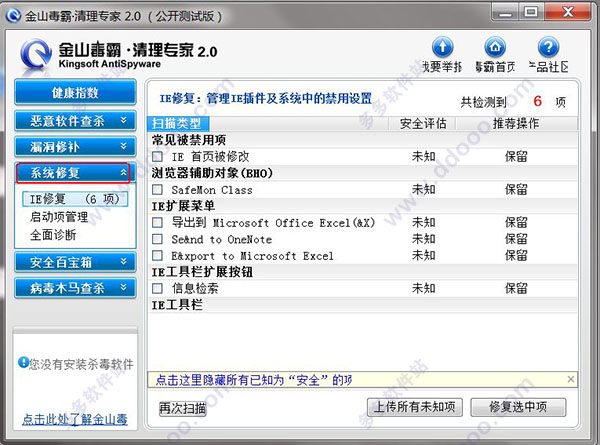Image resolution: width=600 pixels, height=445 pixels.
Task: Click 未知 in the 信息检索 row
Action: 424,288
